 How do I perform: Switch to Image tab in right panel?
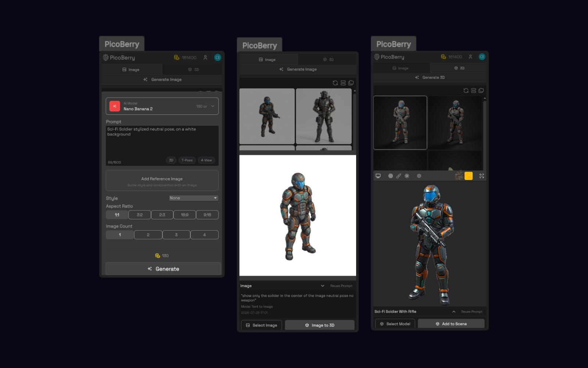point(401,68)
